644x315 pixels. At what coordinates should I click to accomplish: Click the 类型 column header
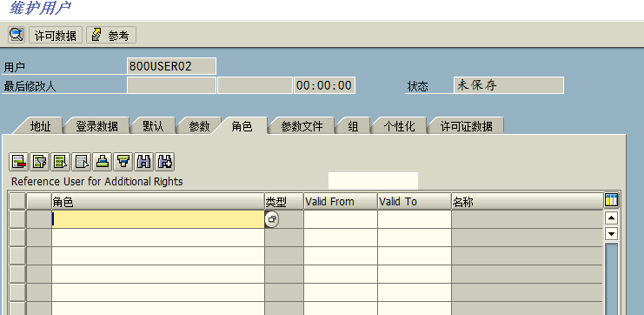pos(284,201)
